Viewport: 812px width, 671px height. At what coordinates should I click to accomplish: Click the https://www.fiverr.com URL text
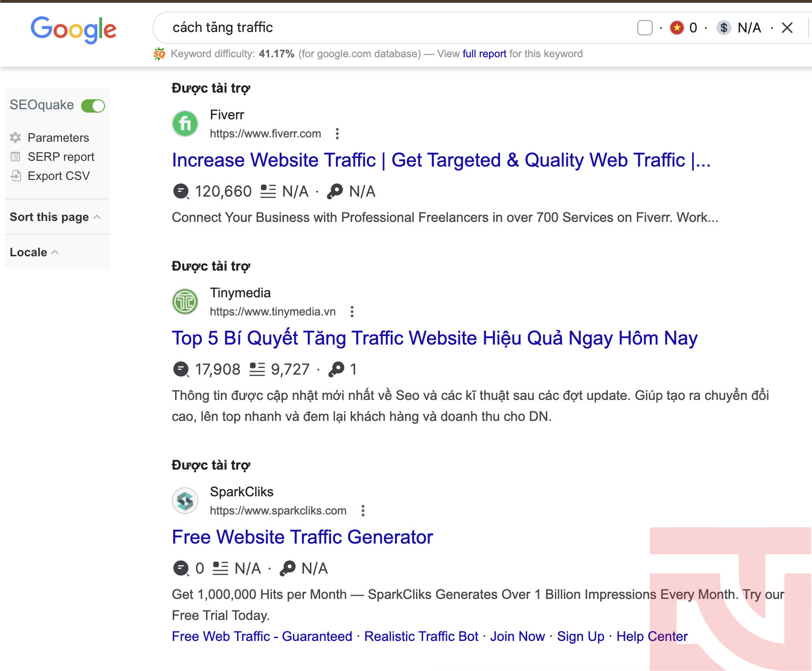tap(265, 134)
